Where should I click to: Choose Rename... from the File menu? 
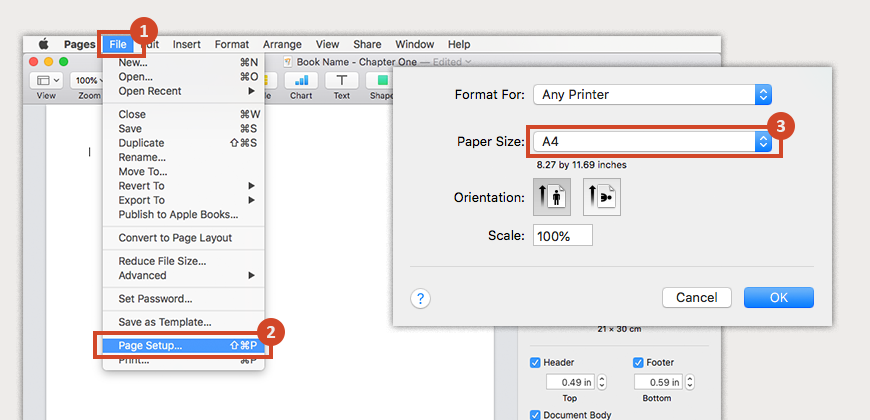point(184,158)
